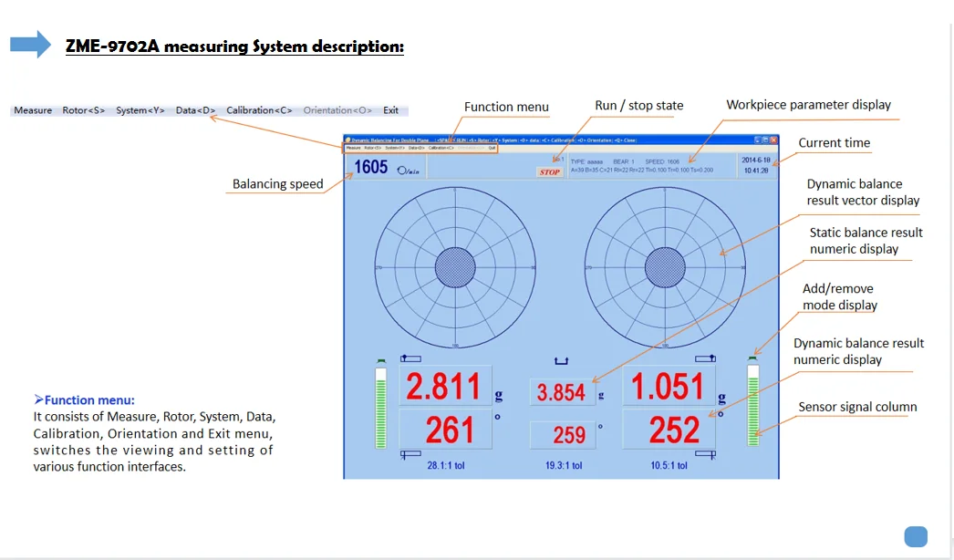The image size is (954, 560).
Task: Open System<Y> in the enlarged menu strip
Action: [x=140, y=110]
